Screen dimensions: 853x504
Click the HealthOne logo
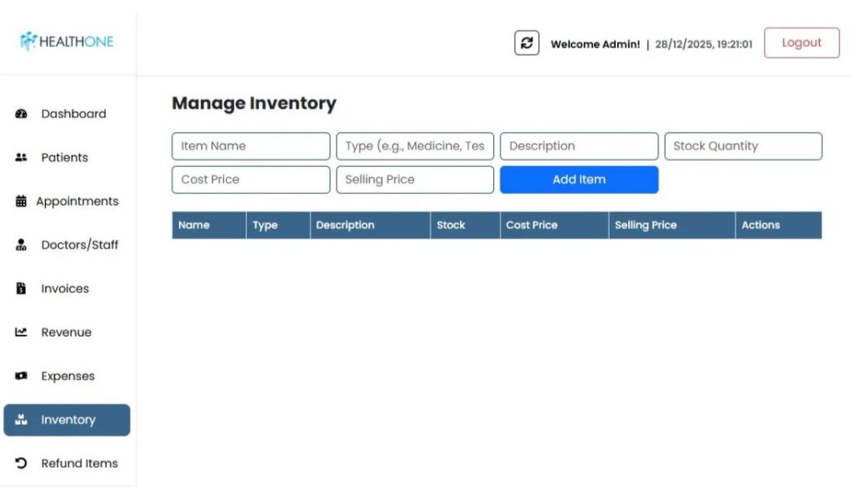tap(67, 42)
